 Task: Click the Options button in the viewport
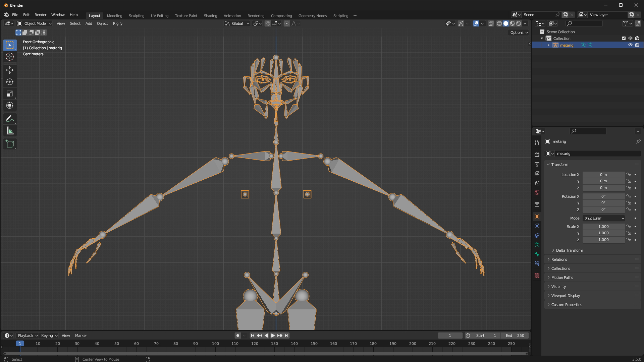coord(518,32)
